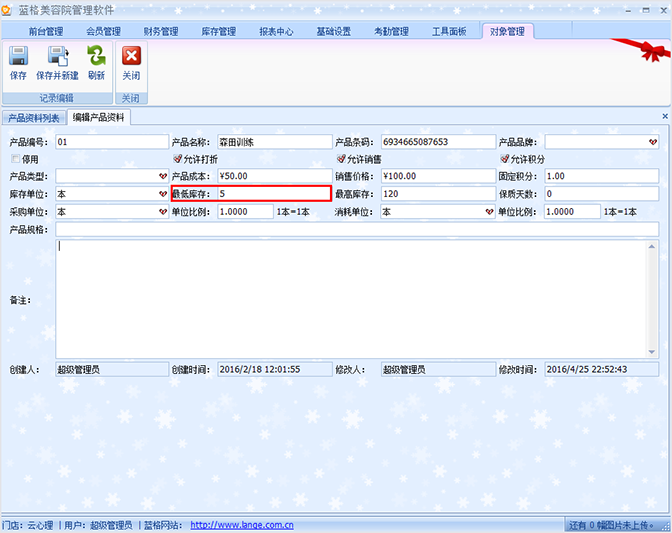Close the tab panel with small x

point(665,117)
